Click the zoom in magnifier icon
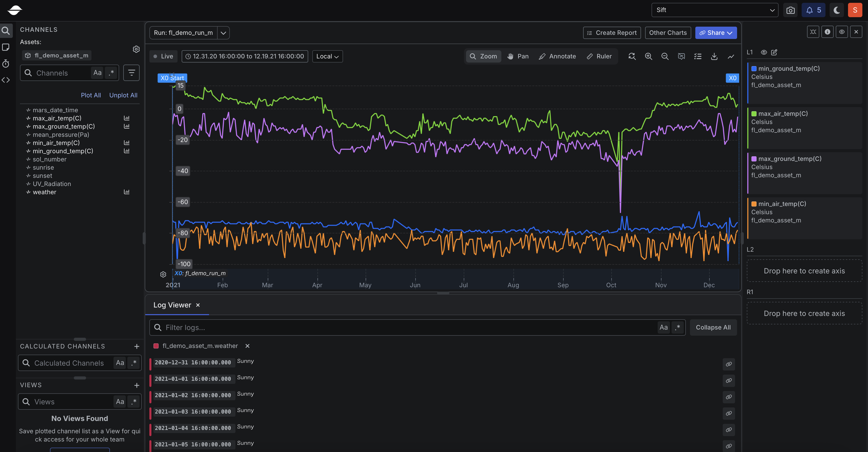Image resolution: width=868 pixels, height=452 pixels. 648,56
